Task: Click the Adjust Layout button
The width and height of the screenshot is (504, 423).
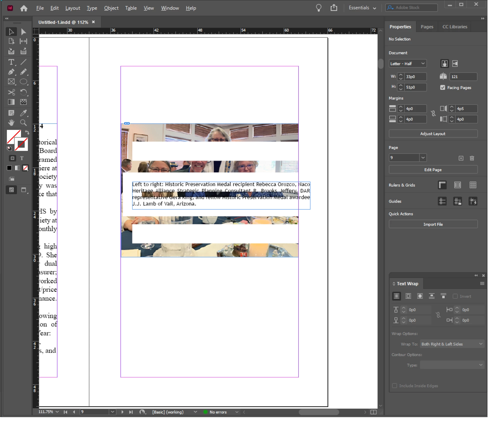Action: (433, 134)
